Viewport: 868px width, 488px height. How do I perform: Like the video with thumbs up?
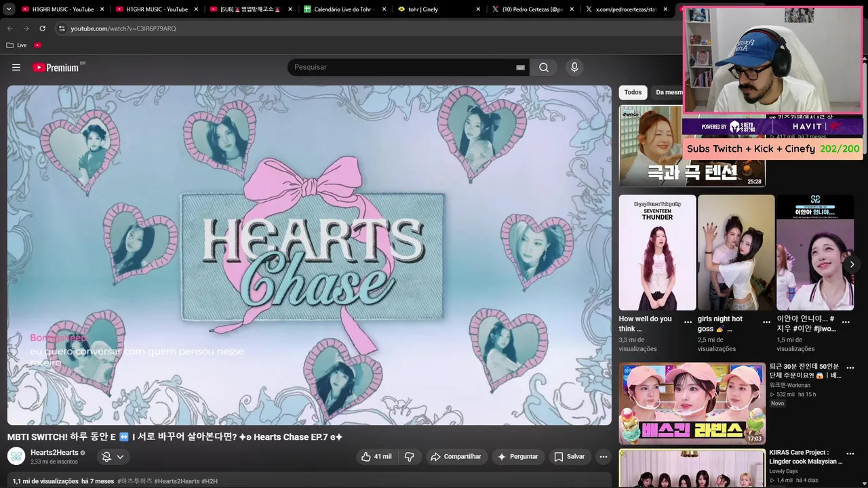(376, 457)
